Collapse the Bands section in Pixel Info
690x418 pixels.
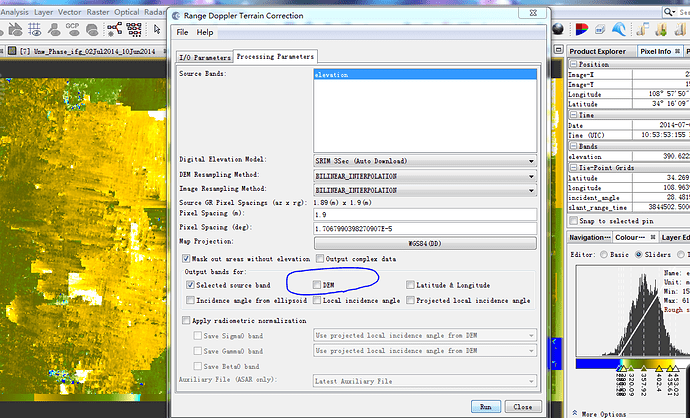click(x=573, y=146)
